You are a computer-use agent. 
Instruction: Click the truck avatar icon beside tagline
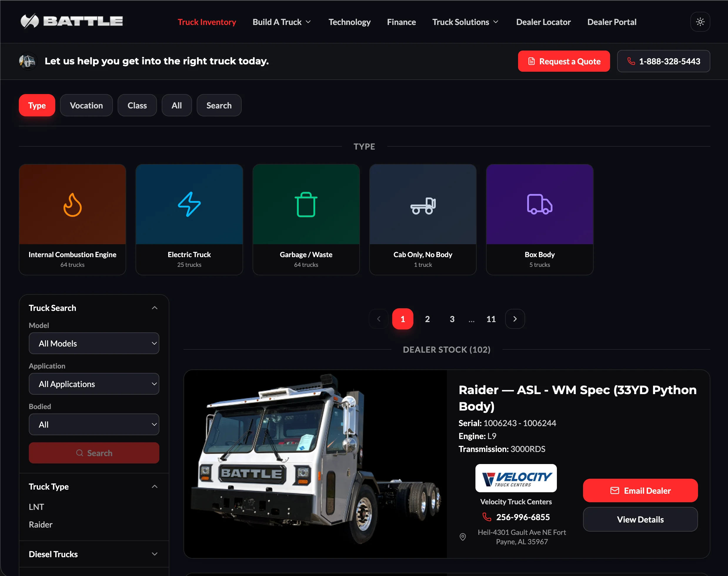click(x=28, y=61)
